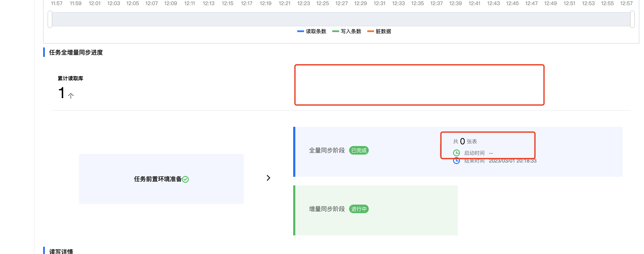Viewport: 644px width, 254px height.
Task: Click the 已完成 status badge
Action: (359, 150)
